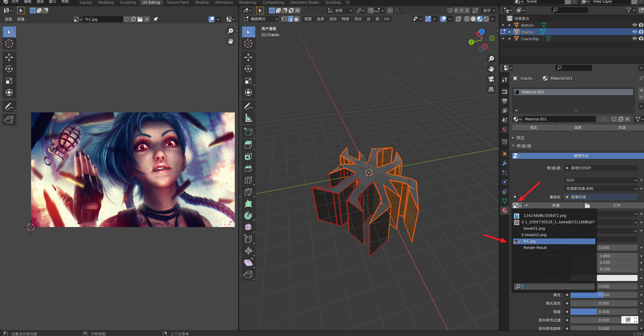Click the 选择 select button in material panel

(x=578, y=128)
